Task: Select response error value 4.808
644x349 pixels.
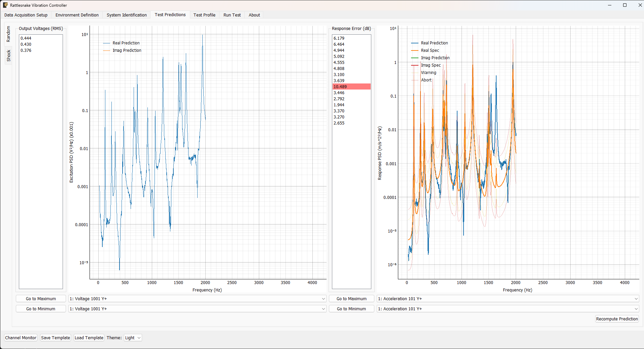Action: [351, 69]
